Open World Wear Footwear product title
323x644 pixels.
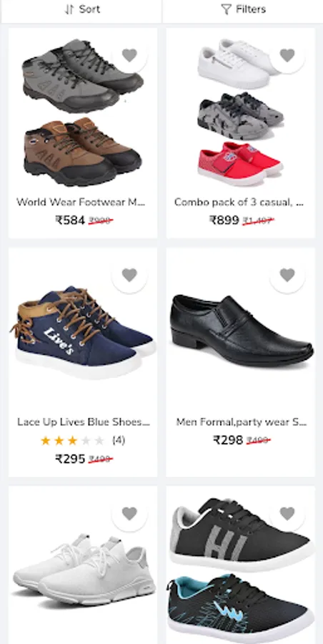(81, 202)
